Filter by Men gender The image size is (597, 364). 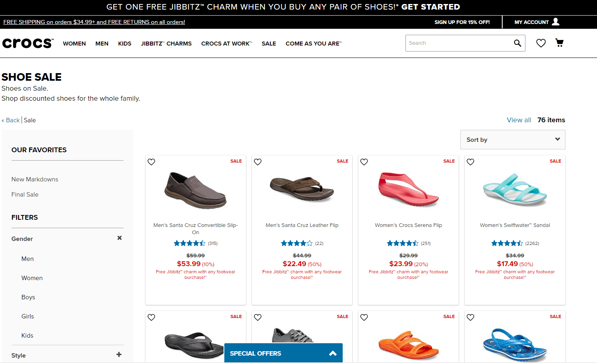pyautogui.click(x=28, y=259)
